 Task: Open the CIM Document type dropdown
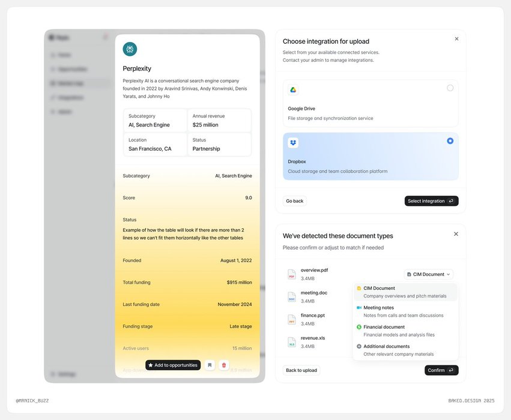[429, 274]
